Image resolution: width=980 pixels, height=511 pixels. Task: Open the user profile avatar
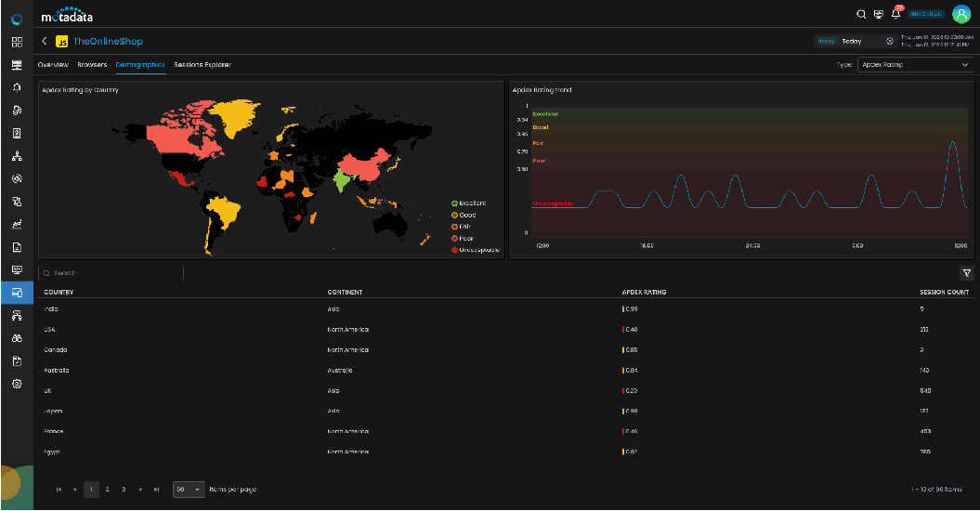point(960,14)
